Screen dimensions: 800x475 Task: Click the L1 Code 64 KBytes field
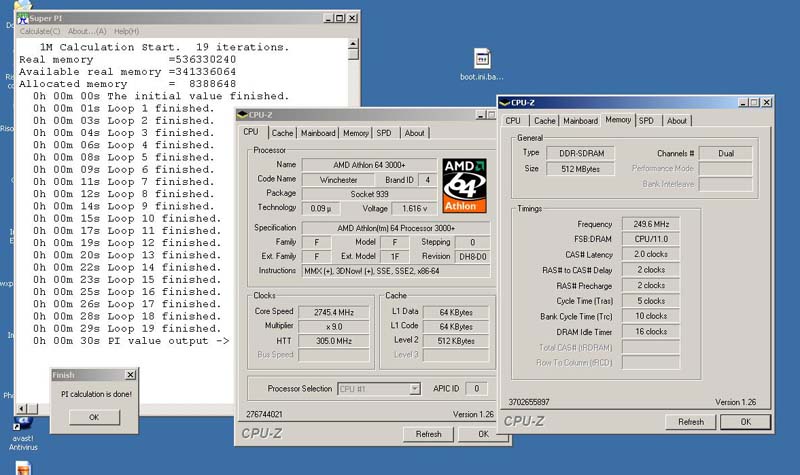click(x=456, y=327)
